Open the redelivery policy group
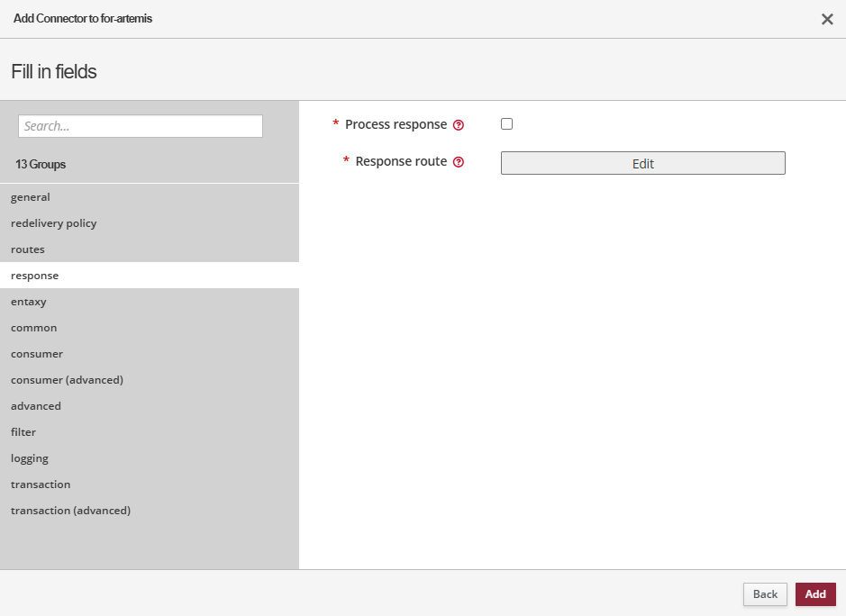846x616 pixels. (x=54, y=223)
